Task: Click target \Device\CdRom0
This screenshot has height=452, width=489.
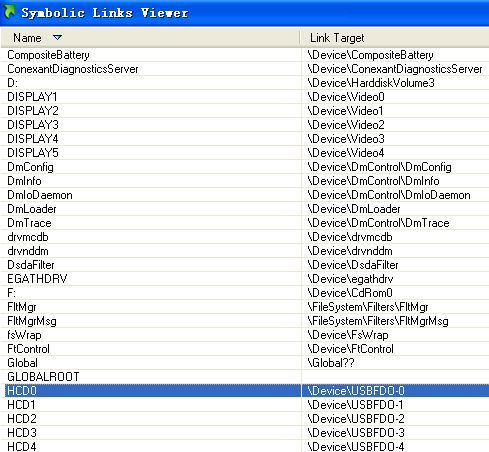Action: (x=350, y=293)
